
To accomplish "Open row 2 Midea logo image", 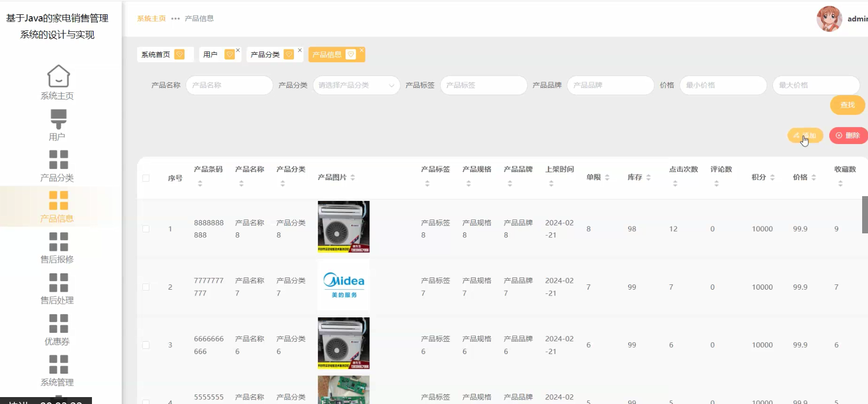I will pos(343,285).
